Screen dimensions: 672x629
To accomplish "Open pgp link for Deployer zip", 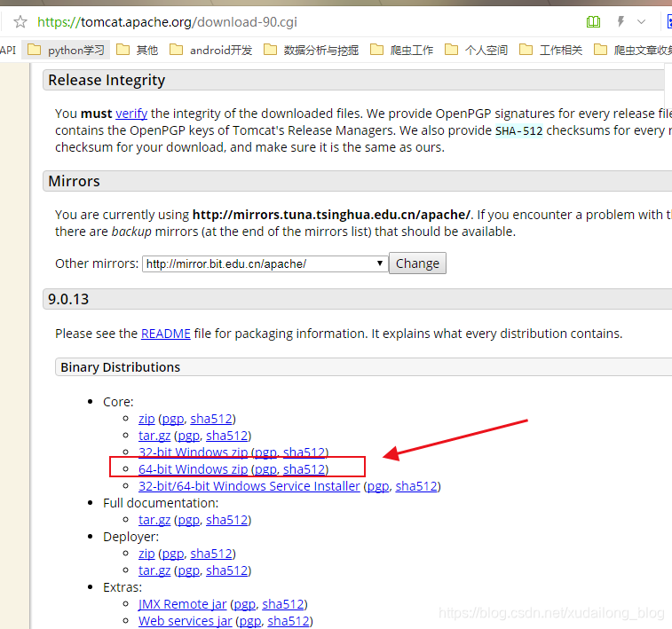I will [x=173, y=554].
